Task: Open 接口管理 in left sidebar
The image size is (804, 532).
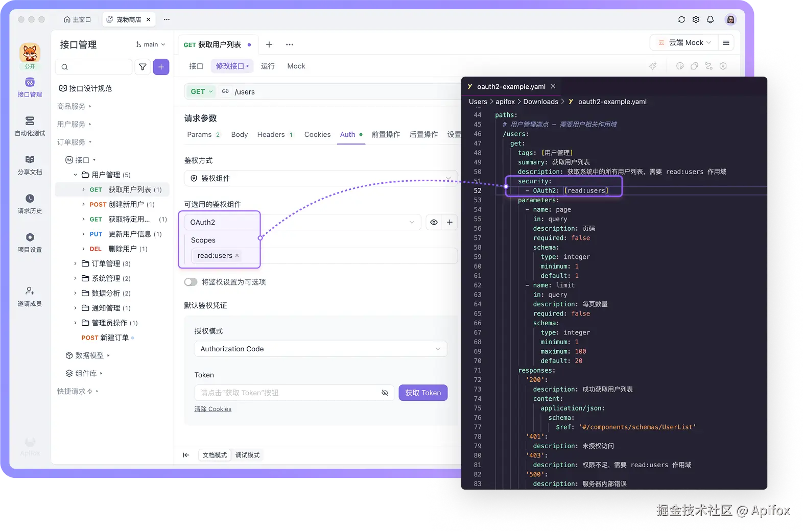Action: [30, 87]
